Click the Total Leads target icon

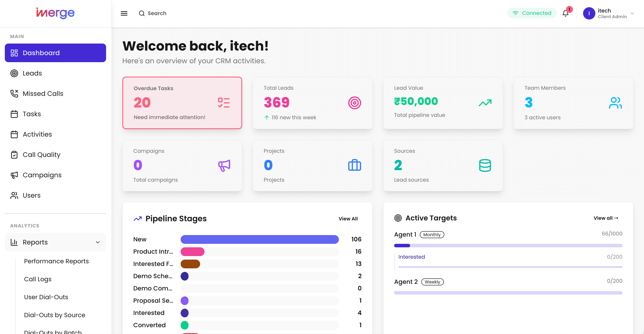coord(354,103)
